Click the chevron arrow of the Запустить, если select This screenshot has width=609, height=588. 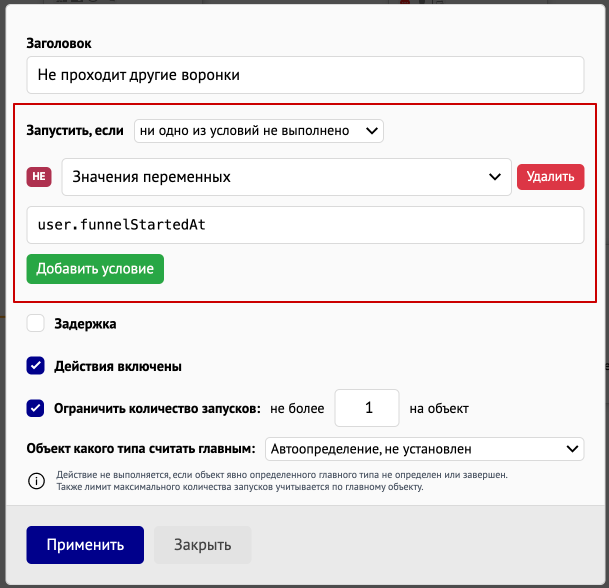[x=372, y=131]
